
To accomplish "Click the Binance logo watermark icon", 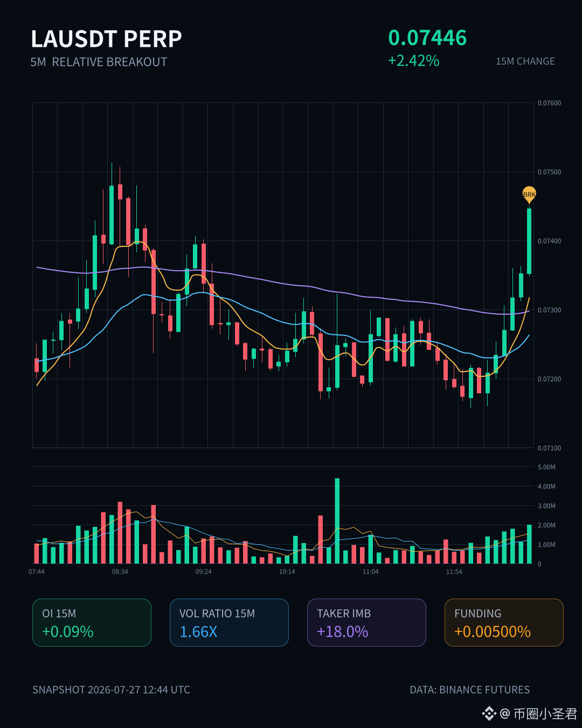I will pyautogui.click(x=489, y=713).
